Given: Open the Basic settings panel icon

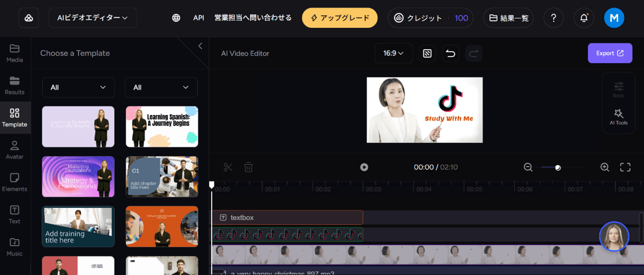Looking at the screenshot, I should coord(619,90).
